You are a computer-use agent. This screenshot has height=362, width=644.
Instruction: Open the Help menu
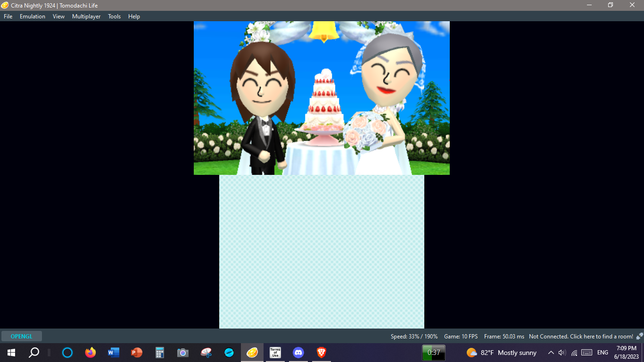click(x=134, y=16)
